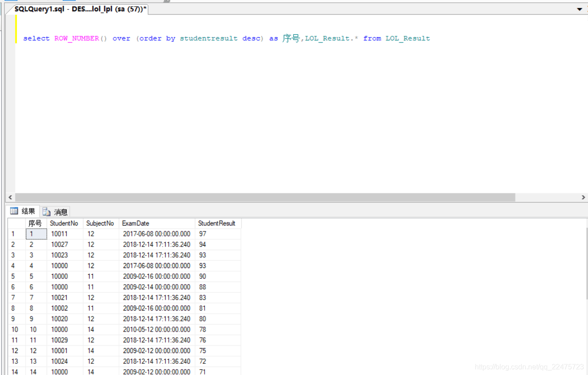Select the ExamDate column header

[x=136, y=223]
